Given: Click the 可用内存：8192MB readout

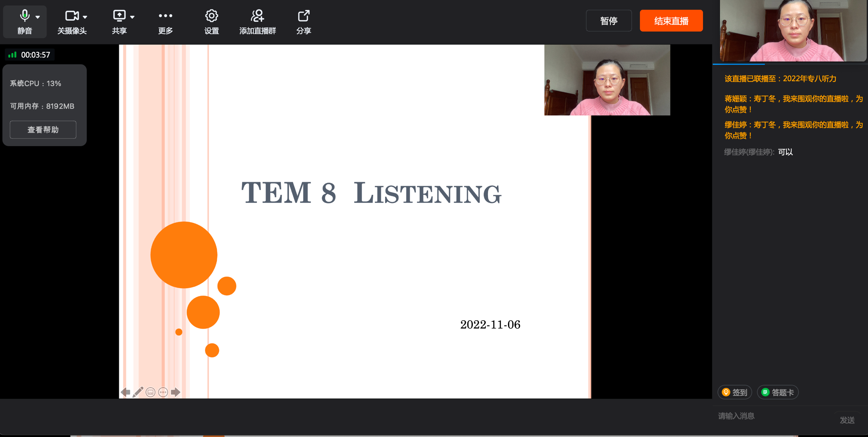Looking at the screenshot, I should point(42,106).
